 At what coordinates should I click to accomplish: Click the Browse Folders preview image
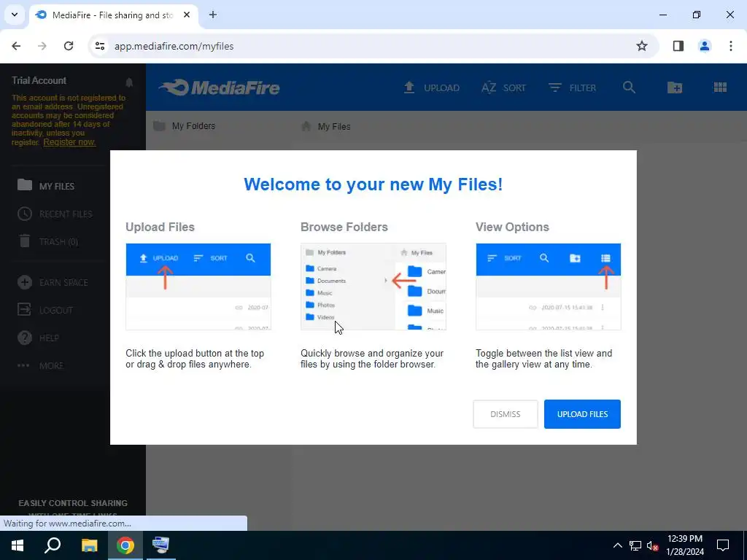373,287
